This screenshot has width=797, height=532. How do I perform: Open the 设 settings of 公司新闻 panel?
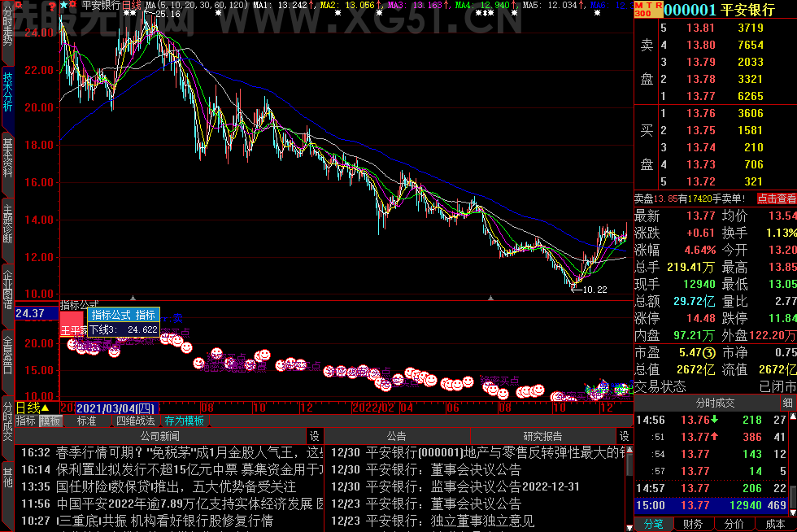[315, 436]
